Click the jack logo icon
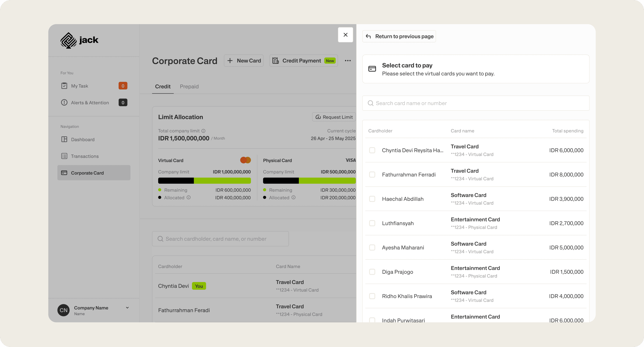Image resolution: width=644 pixels, height=347 pixels. coord(69,40)
